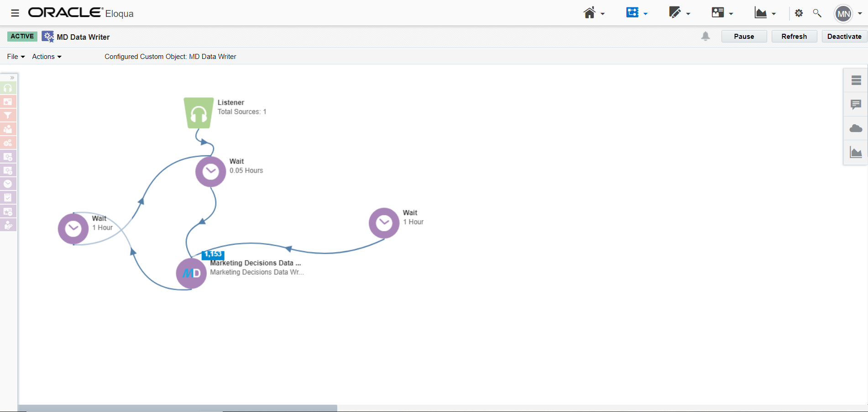Open the settings gear icon
The height and width of the screenshot is (412, 868).
(x=799, y=13)
